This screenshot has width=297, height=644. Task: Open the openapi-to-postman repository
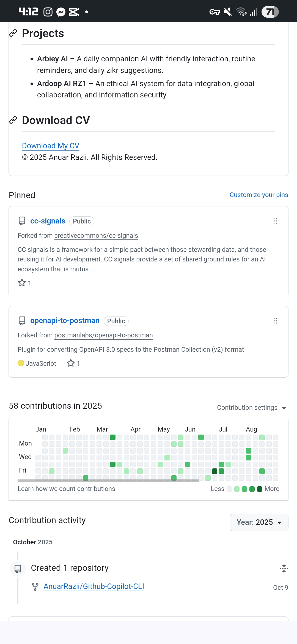65,321
